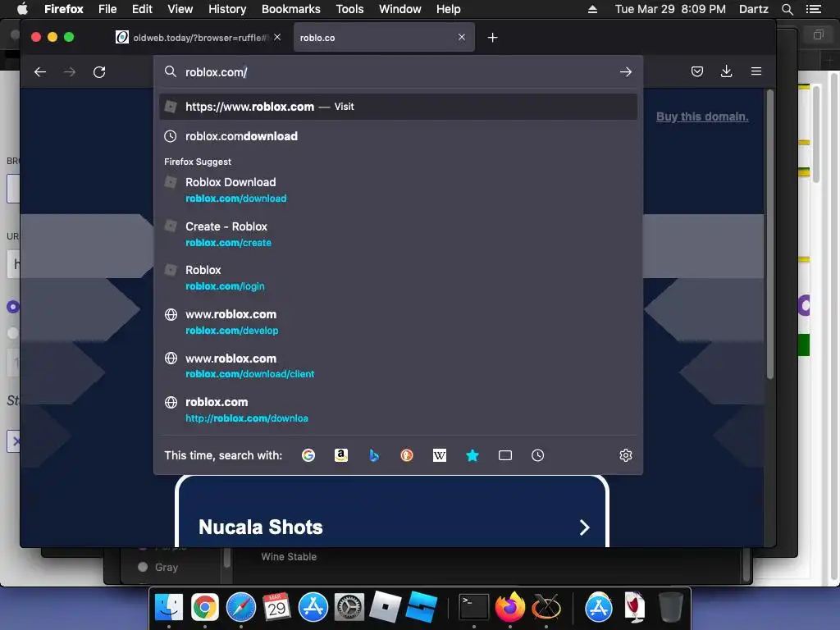Open the Apple menu
This screenshot has width=840, height=630.
coord(22,9)
